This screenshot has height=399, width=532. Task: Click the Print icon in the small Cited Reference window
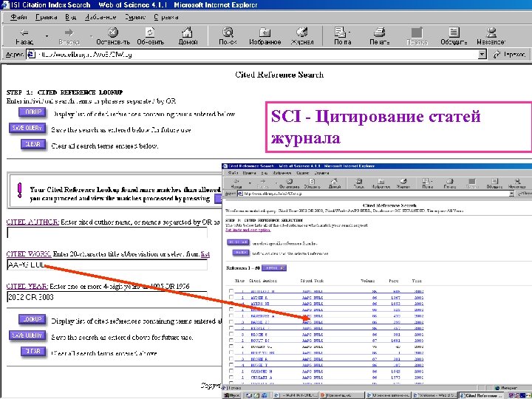pos(449,182)
